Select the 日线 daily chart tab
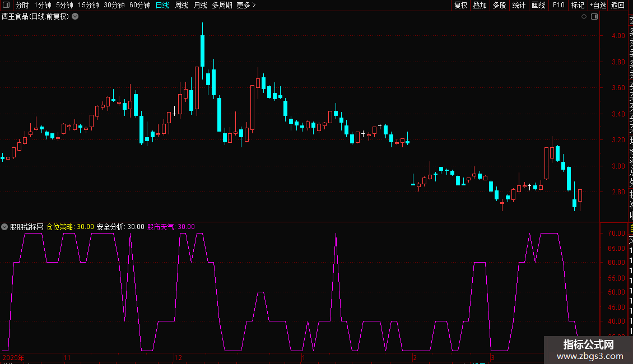Viewport: 633px width, 364px height. tap(162, 5)
